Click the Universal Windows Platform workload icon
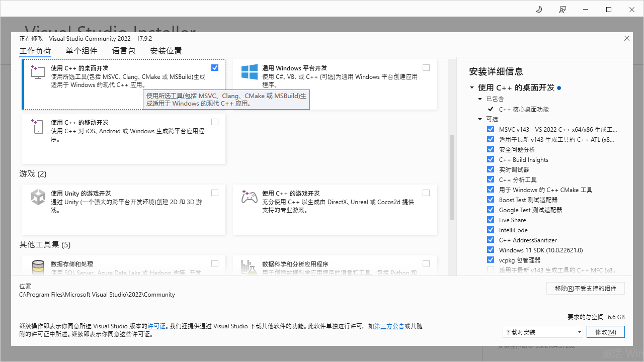 tap(249, 71)
